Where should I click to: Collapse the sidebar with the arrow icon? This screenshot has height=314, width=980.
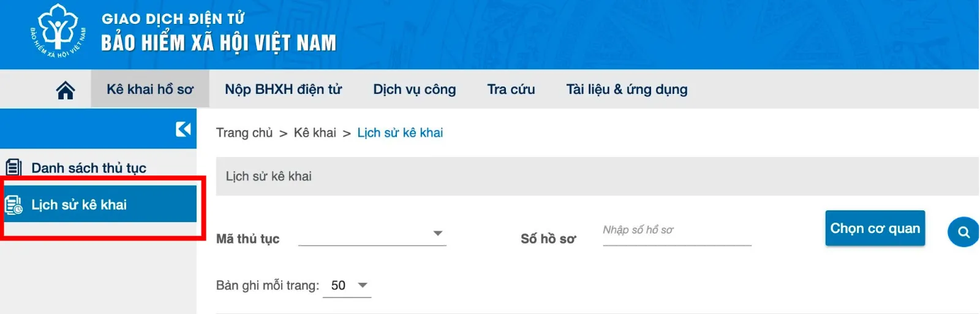coord(183,129)
